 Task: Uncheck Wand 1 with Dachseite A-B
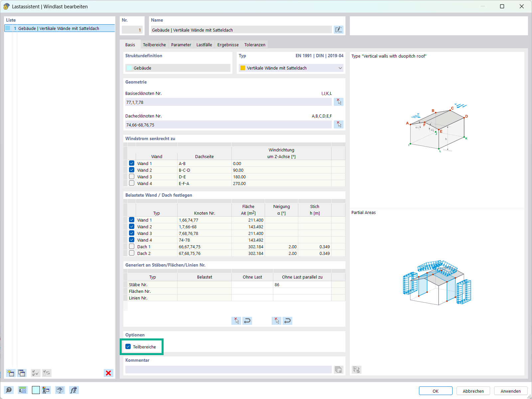coord(132,163)
